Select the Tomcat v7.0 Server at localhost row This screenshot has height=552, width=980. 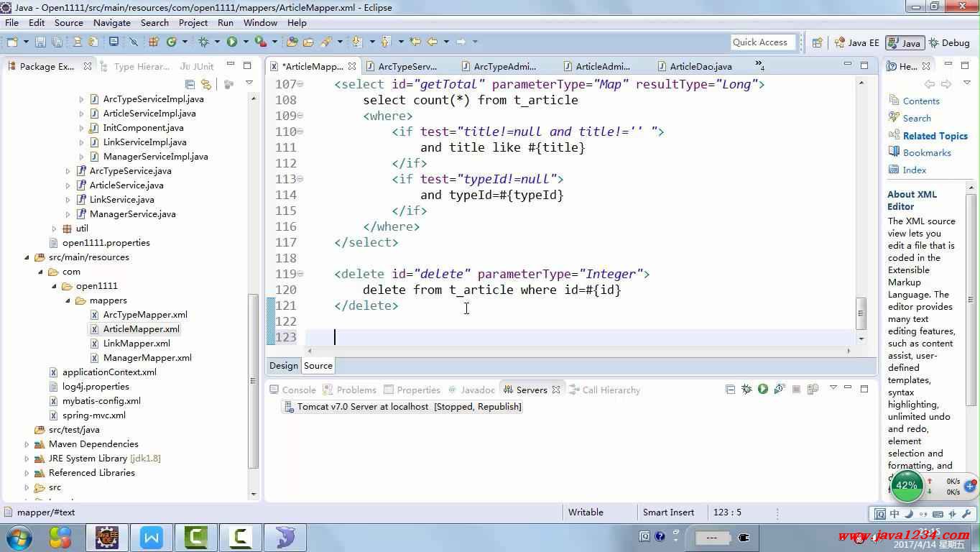402,406
